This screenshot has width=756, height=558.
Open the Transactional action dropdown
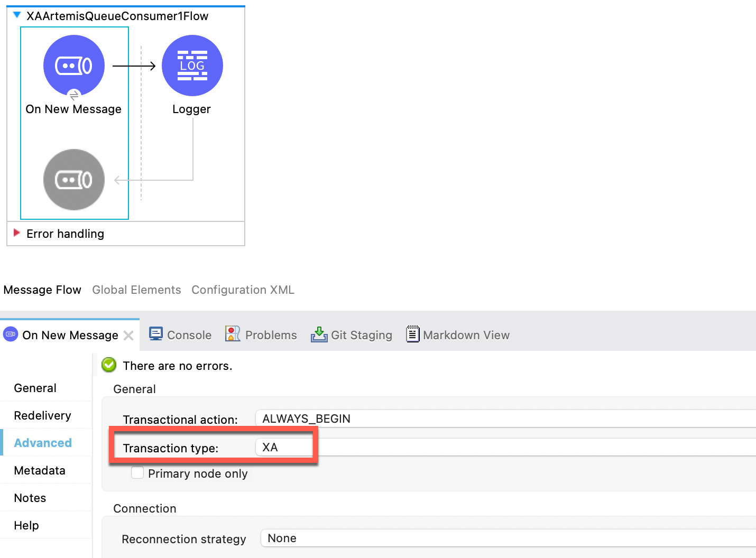click(x=505, y=418)
